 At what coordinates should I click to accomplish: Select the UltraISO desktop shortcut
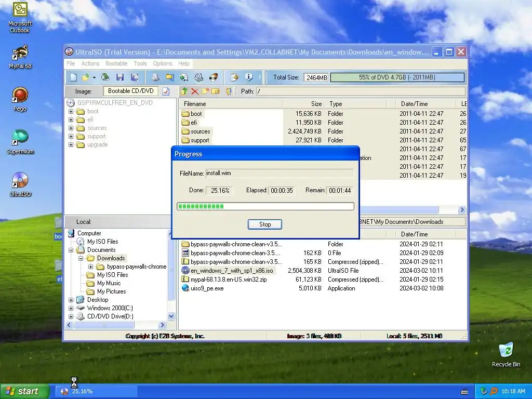[x=20, y=184]
